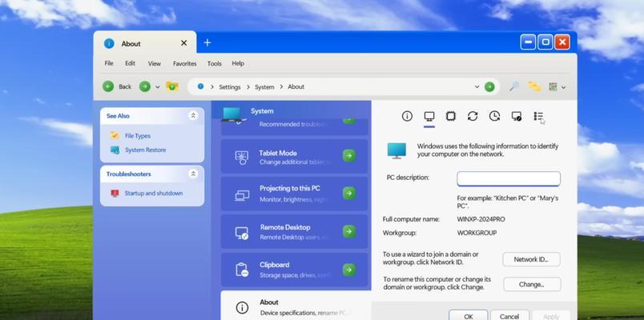This screenshot has height=320, width=644.
Task: Click the Startup and shutdown icon
Action: coord(115,194)
